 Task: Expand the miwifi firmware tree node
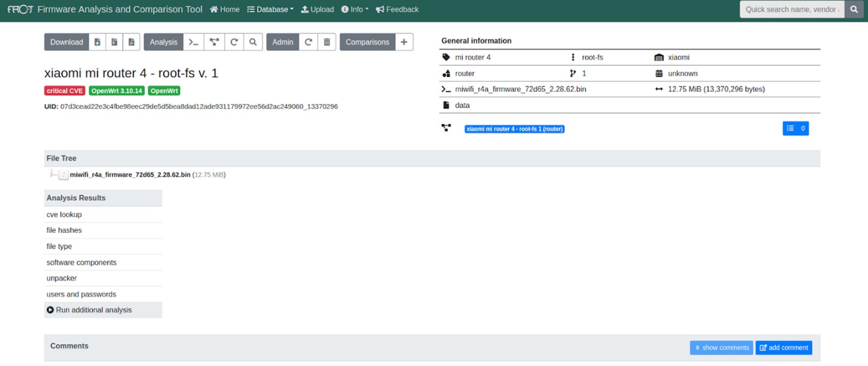pyautogui.click(x=52, y=174)
